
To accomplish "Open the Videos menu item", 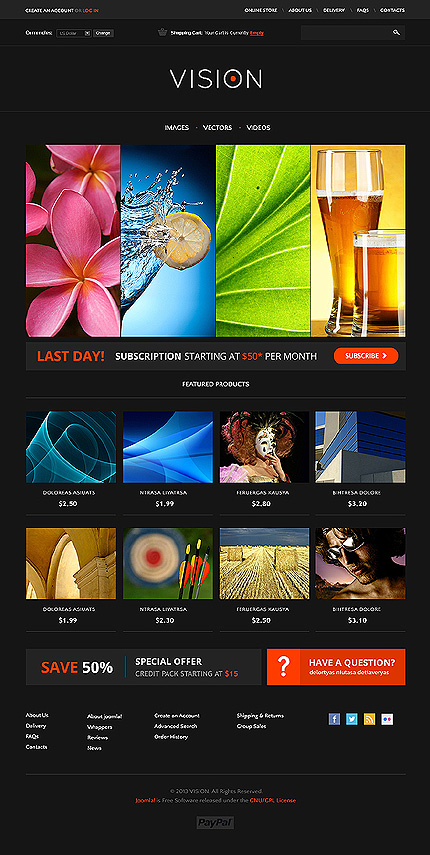I will pyautogui.click(x=258, y=128).
